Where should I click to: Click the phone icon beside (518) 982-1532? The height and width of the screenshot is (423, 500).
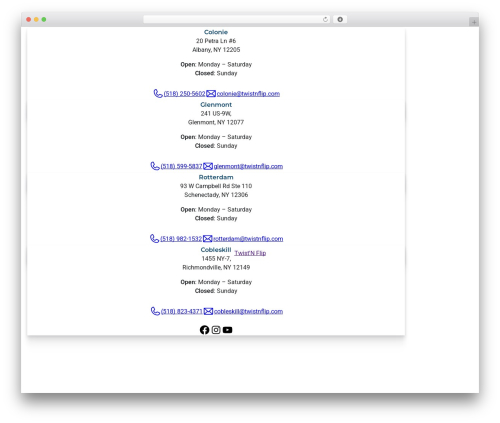coord(154,239)
